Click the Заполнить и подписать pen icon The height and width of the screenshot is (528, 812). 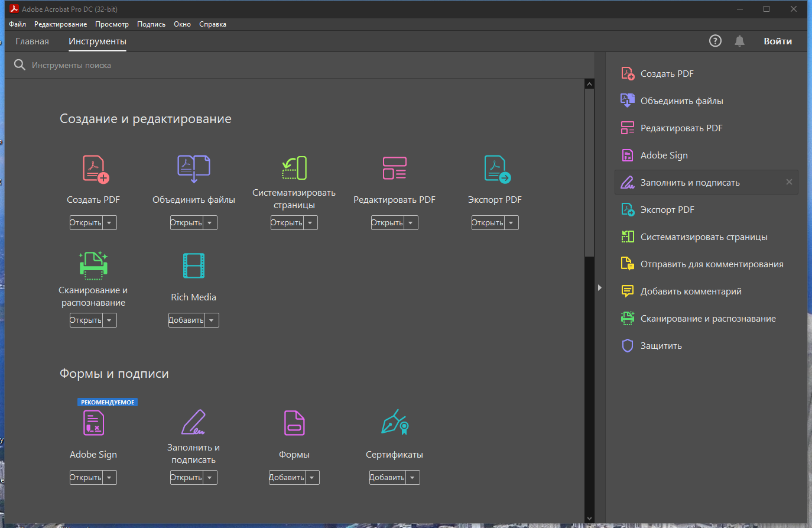point(193,422)
